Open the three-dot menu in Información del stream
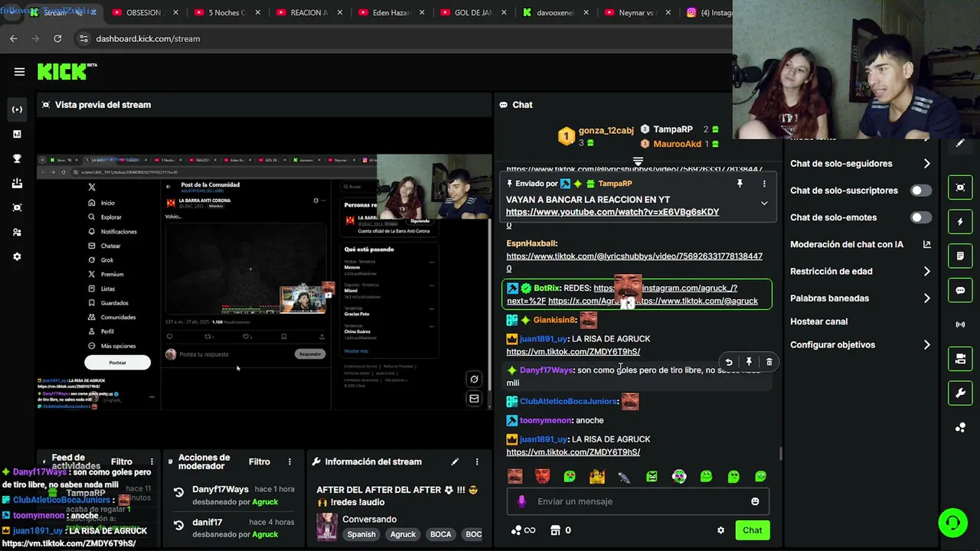 477,461
